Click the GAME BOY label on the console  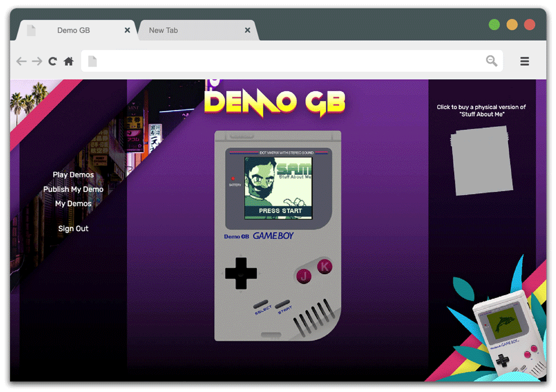tap(273, 236)
